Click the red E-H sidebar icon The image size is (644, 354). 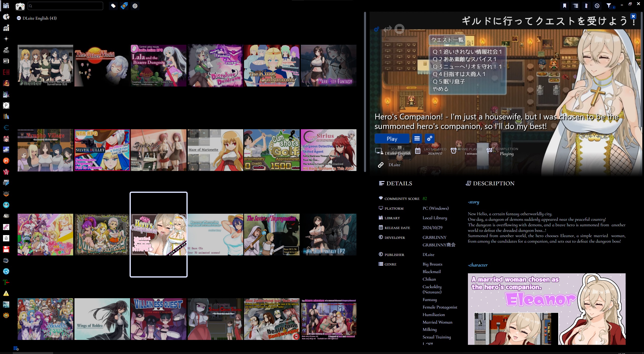click(6, 72)
